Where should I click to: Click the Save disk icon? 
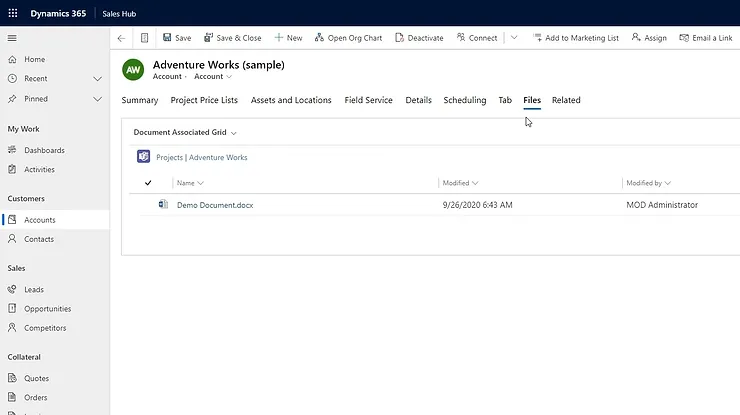click(167, 37)
